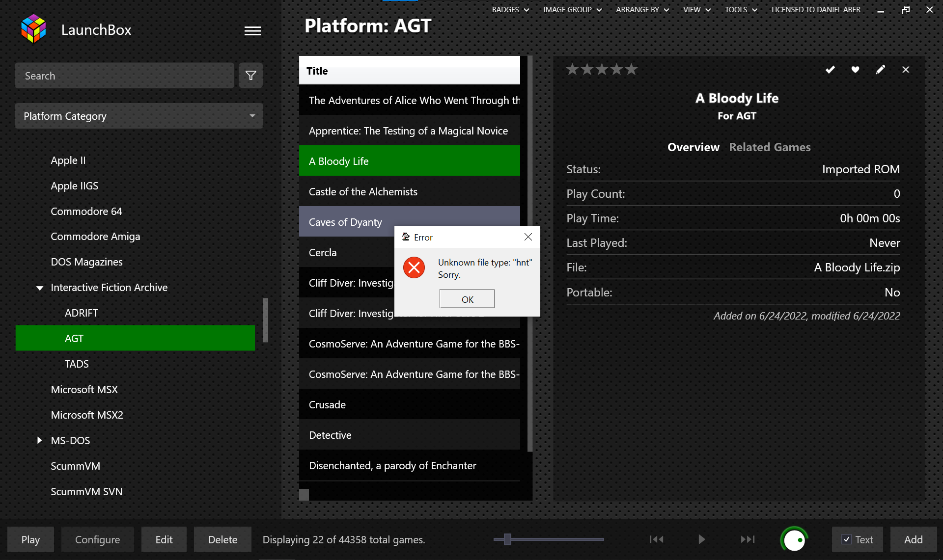Play music with the play button
The height and width of the screenshot is (560, 943).
click(x=701, y=539)
